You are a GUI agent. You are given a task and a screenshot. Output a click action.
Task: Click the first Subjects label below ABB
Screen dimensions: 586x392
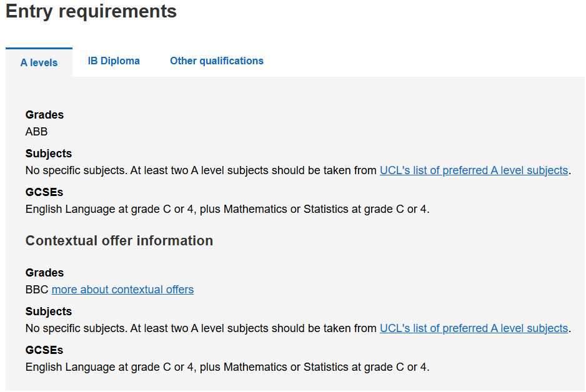pyautogui.click(x=49, y=154)
